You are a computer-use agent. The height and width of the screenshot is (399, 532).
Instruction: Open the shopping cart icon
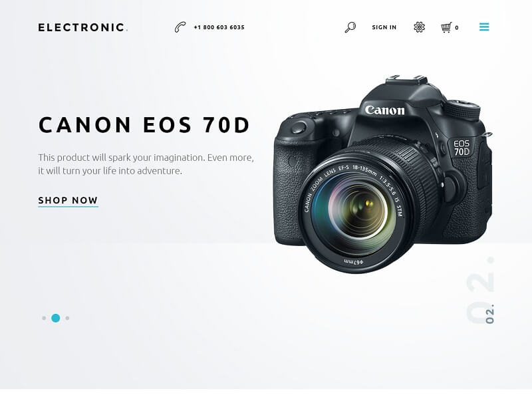point(446,27)
